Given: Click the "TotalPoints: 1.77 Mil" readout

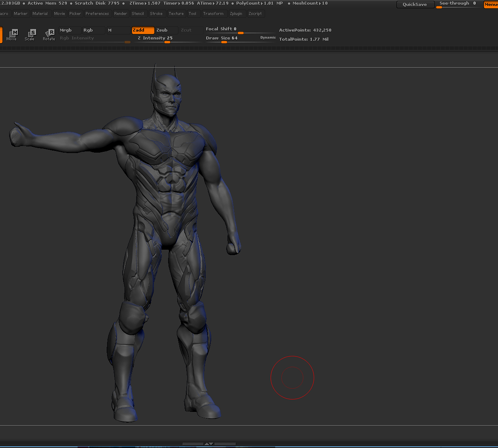Looking at the screenshot, I should [304, 39].
